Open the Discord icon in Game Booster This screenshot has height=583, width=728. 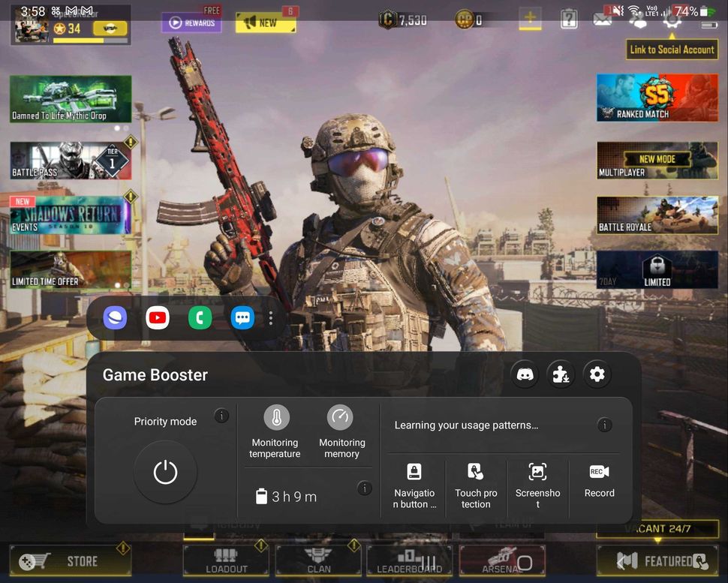coord(525,374)
